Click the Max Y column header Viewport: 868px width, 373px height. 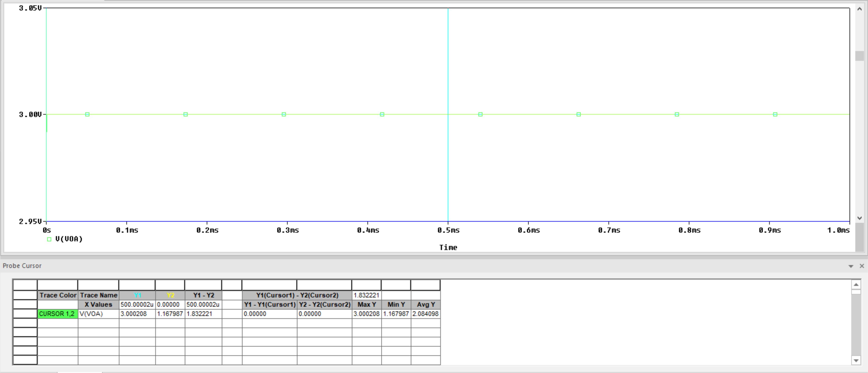coord(366,305)
